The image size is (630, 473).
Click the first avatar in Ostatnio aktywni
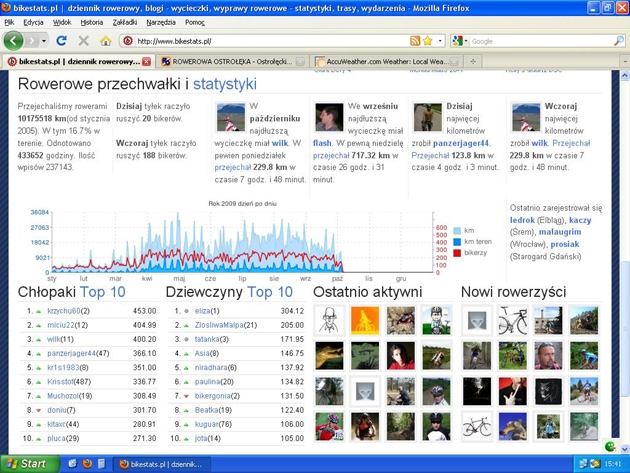(x=328, y=320)
